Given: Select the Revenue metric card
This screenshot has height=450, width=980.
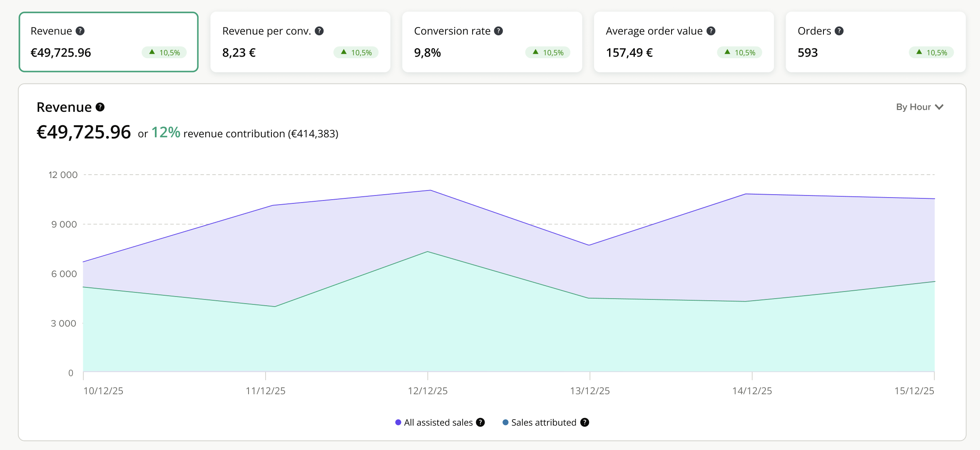Looking at the screenshot, I should (108, 42).
